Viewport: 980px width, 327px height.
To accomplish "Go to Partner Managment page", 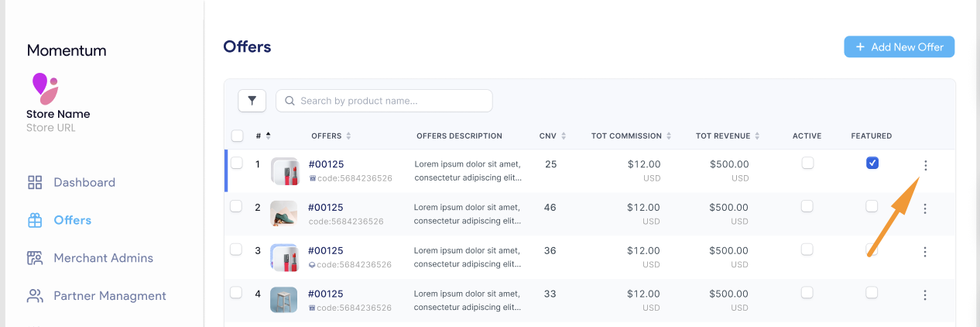I will point(110,296).
